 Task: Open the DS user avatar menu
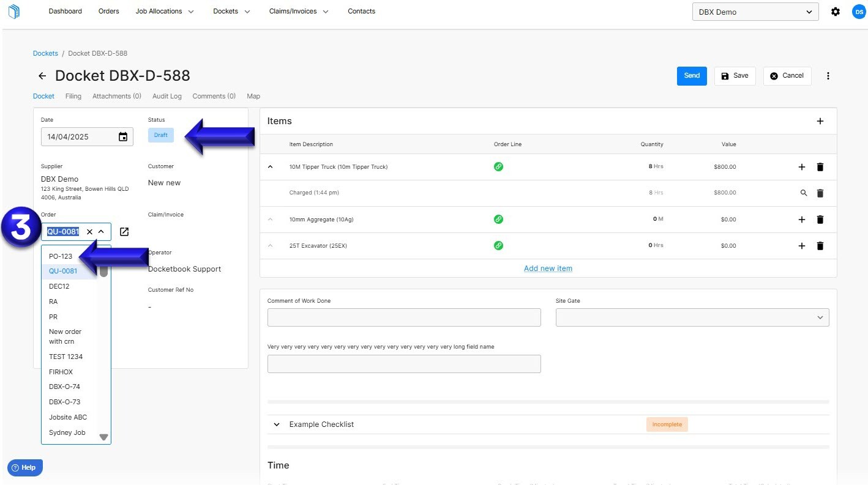point(858,12)
